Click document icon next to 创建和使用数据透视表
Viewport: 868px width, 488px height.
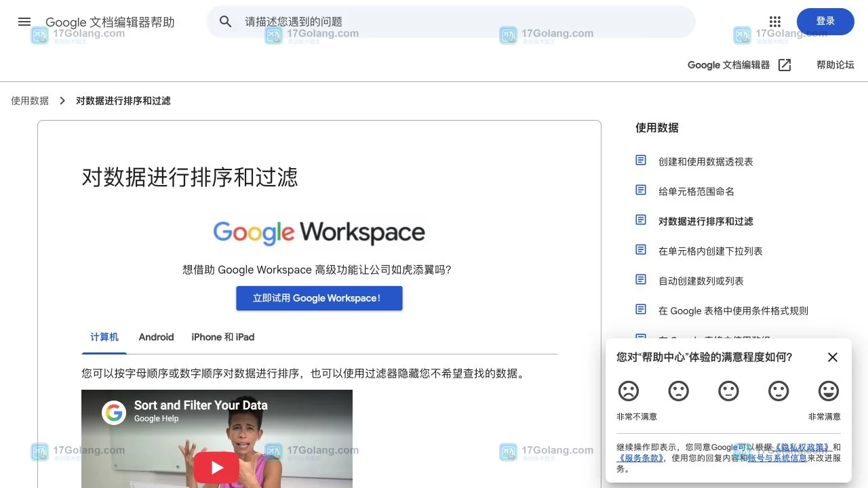pos(641,161)
